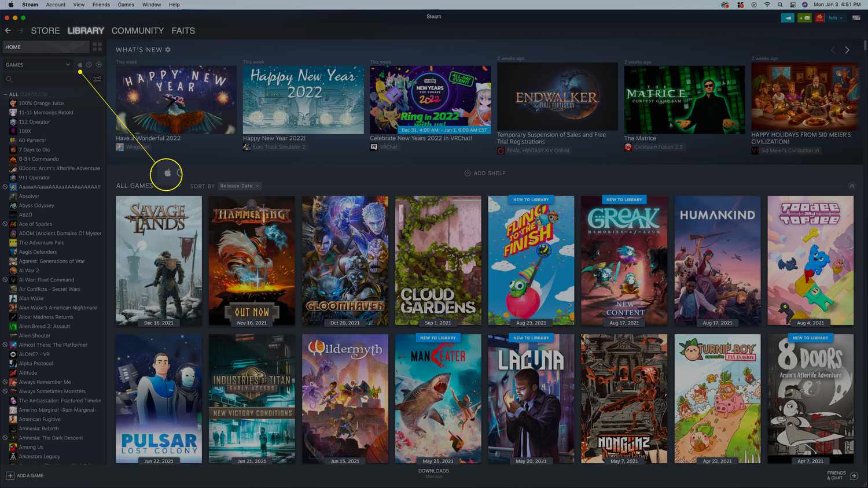Open the Sort By Release Date dropdown
Image resolution: width=868 pixels, height=488 pixels.
pyautogui.click(x=240, y=186)
